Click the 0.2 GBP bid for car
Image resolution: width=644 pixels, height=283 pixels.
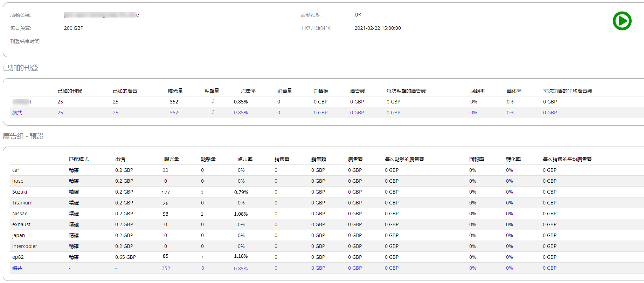pos(124,170)
